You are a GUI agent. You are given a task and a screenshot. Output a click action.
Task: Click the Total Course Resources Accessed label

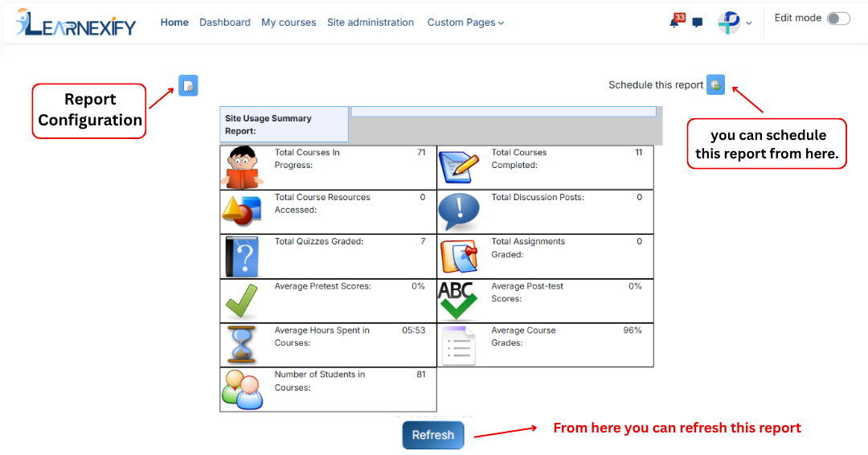point(322,203)
